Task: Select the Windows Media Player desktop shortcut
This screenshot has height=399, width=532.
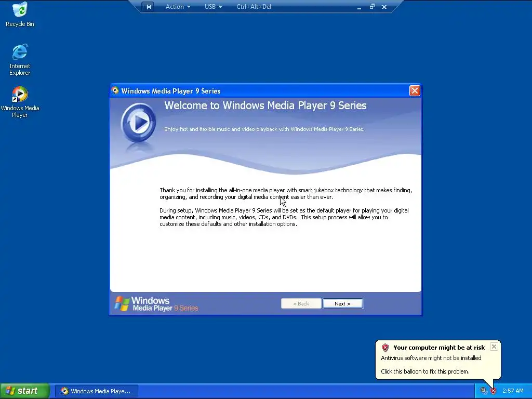Action: pyautogui.click(x=20, y=102)
